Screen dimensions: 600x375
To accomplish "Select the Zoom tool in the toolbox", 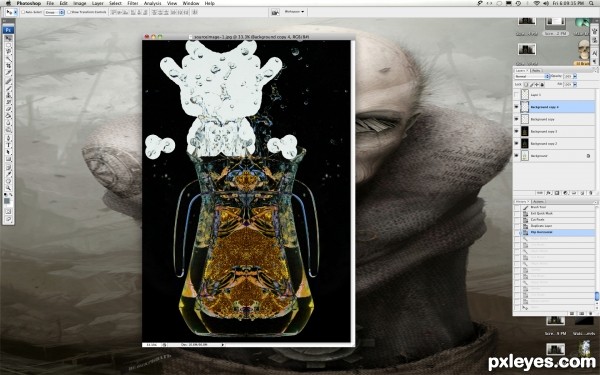I will (8, 188).
